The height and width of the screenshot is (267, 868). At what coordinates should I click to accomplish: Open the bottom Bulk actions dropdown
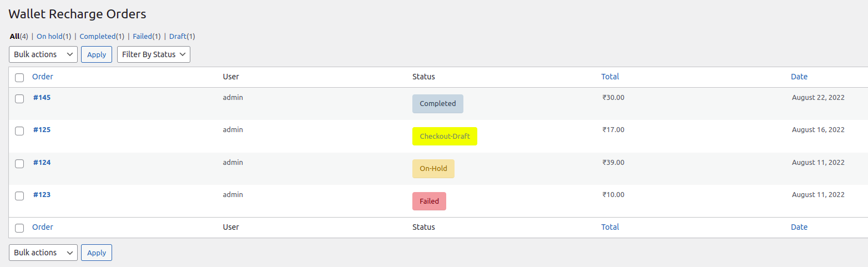(x=43, y=253)
